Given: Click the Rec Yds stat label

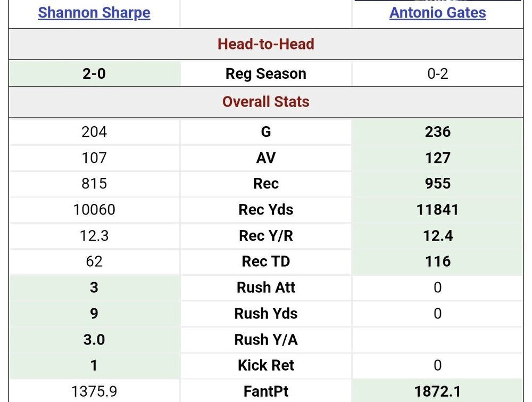Looking at the screenshot, I should pyautogui.click(x=265, y=209).
